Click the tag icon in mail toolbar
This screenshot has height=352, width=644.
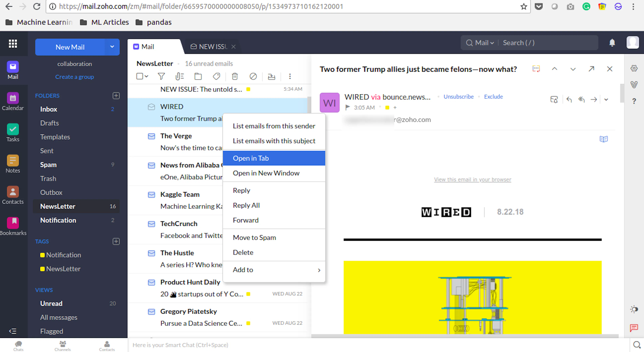pos(216,76)
